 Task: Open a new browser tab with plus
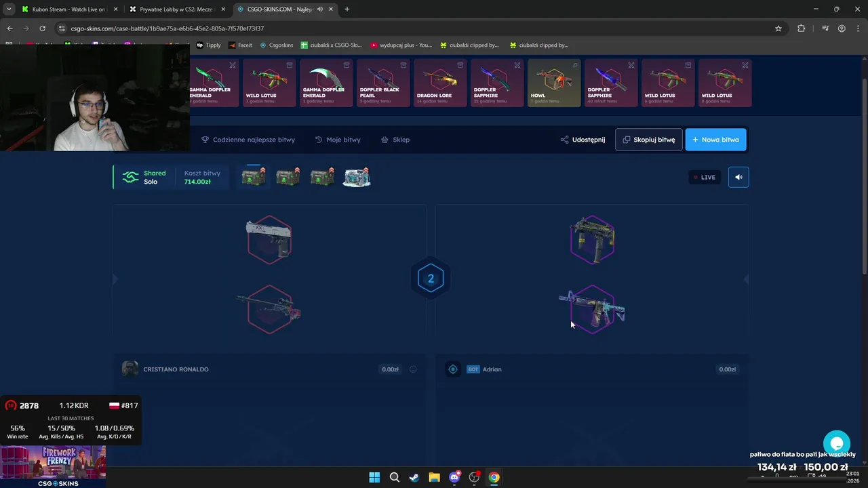click(347, 9)
